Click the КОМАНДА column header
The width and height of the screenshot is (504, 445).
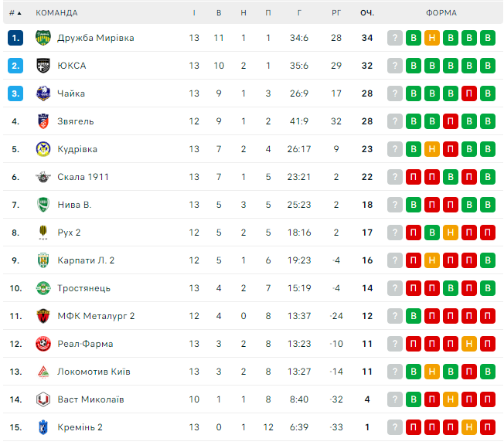coord(56,13)
